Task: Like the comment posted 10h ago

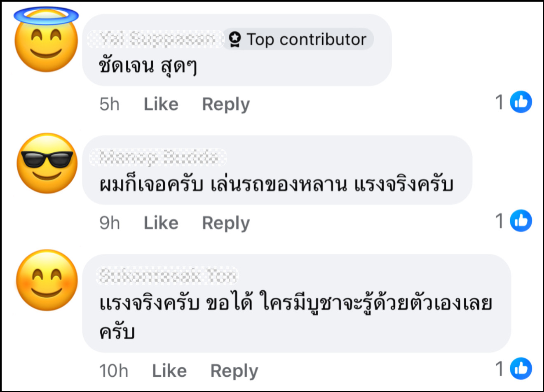Action: click(169, 371)
